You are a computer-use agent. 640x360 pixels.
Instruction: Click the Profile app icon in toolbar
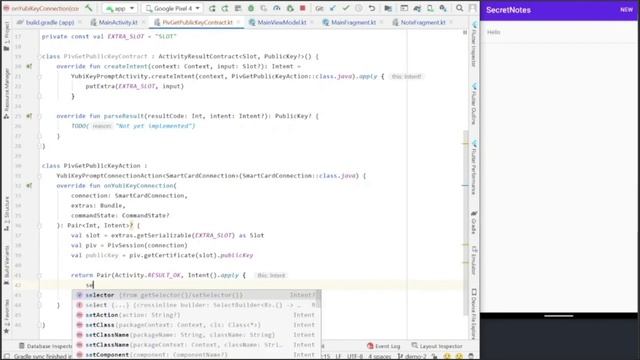(x=277, y=8)
